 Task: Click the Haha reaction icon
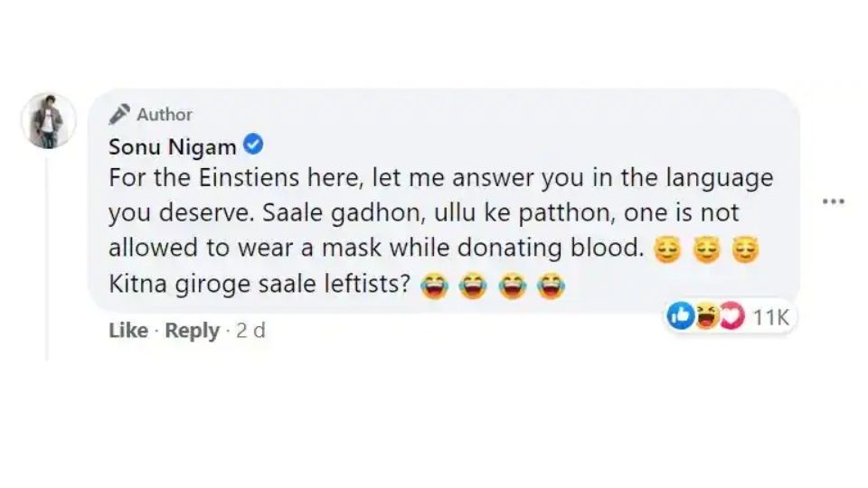point(707,316)
